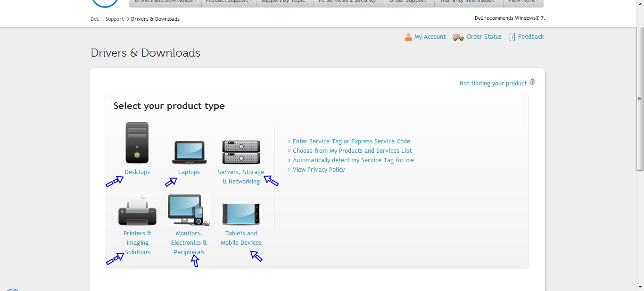
Task: Select the Servers rack icon
Action: point(241,152)
